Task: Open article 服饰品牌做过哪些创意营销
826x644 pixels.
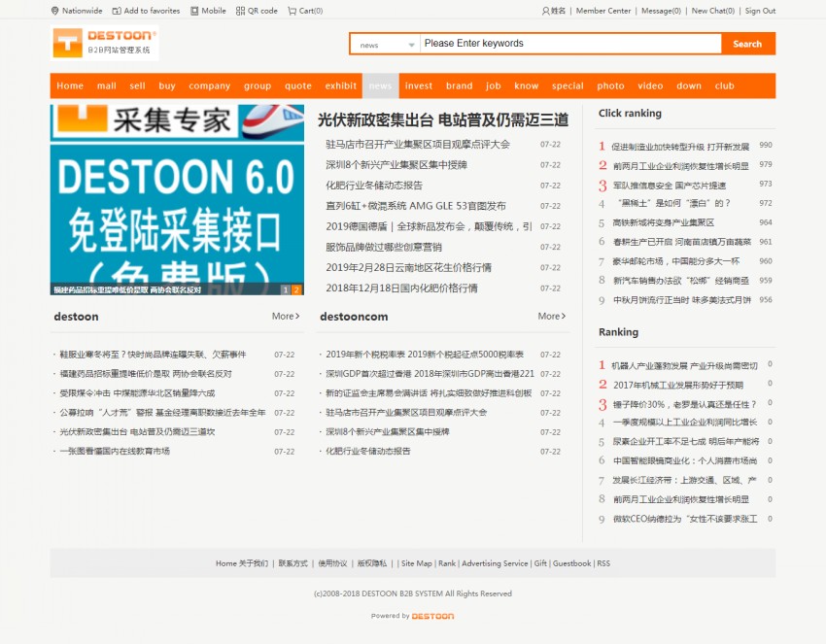Action: pos(384,247)
